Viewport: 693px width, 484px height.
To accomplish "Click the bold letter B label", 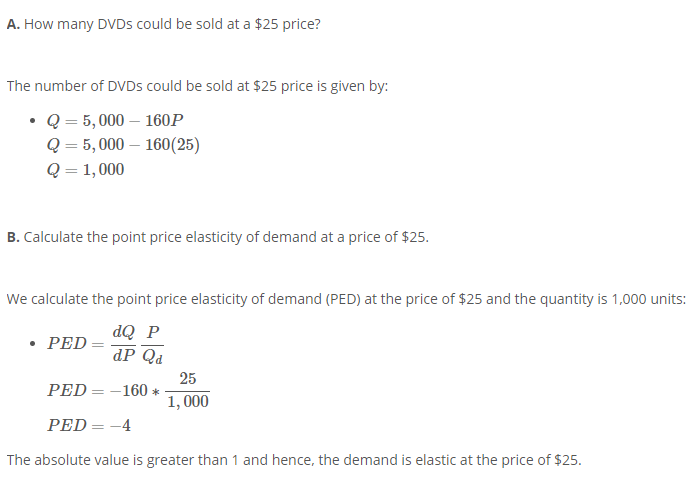I will pos(13,237).
